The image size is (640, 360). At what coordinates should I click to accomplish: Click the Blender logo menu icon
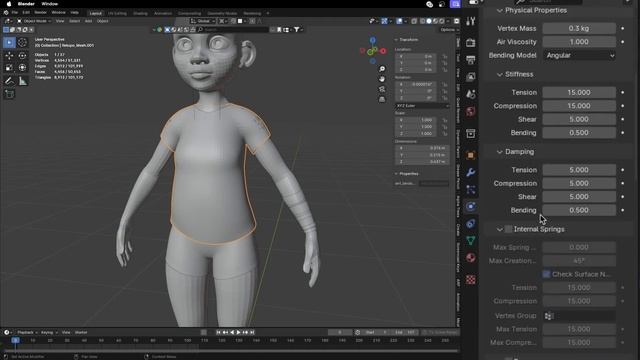(x=6, y=13)
